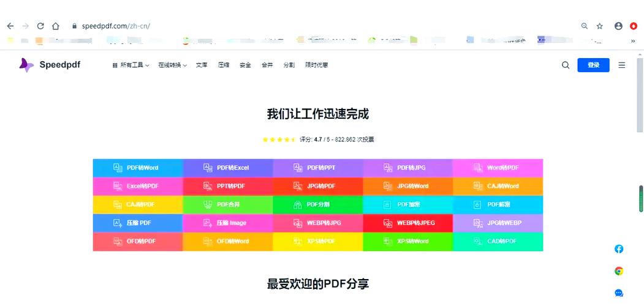Select the 安全 navigation item

click(x=245, y=65)
